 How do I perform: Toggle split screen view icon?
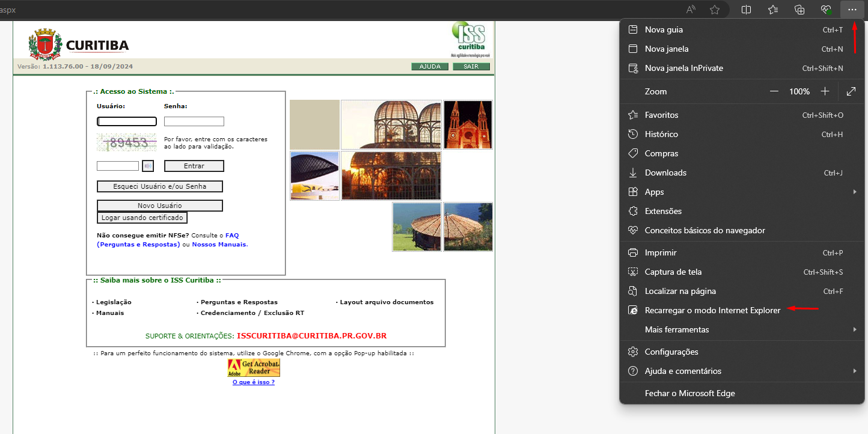[746, 10]
